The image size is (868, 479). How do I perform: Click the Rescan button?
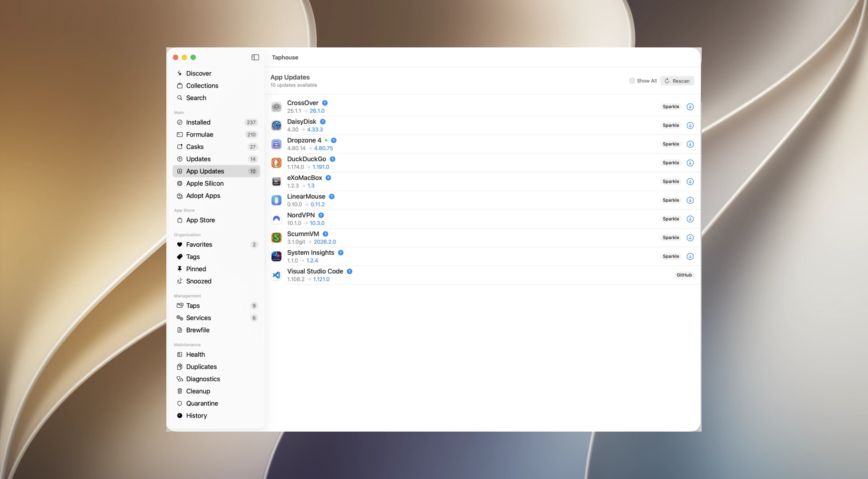click(677, 81)
